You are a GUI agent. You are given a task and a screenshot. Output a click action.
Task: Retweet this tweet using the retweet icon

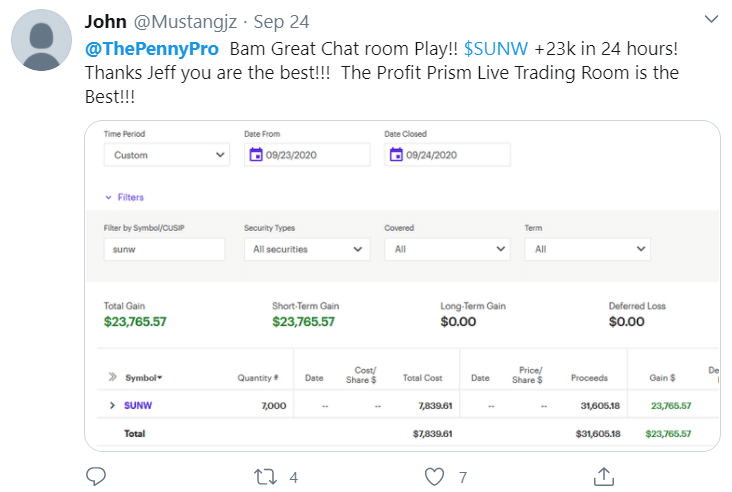tap(265, 477)
